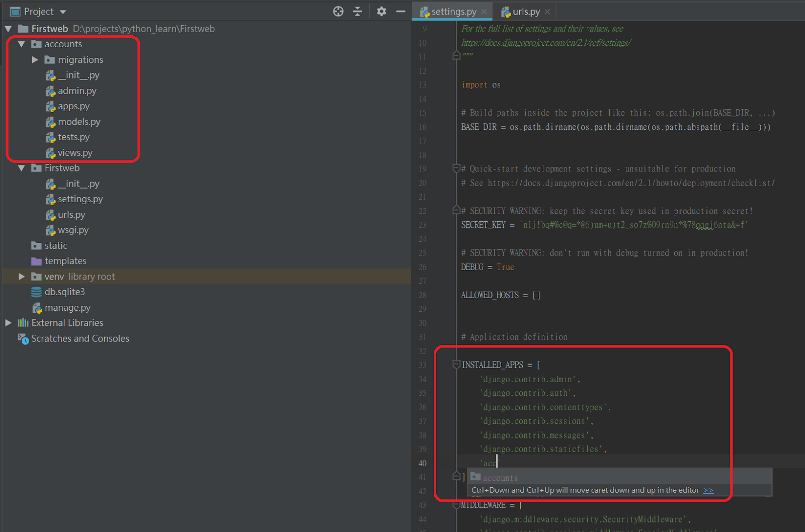805x532 pixels.
Task: Click the '>>' link in the completion hint
Action: coord(708,490)
